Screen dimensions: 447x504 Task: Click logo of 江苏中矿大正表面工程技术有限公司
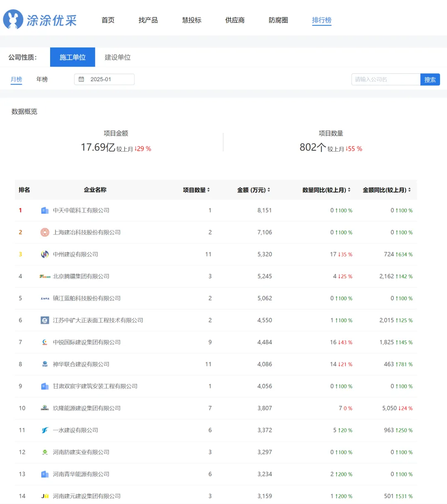(x=45, y=320)
